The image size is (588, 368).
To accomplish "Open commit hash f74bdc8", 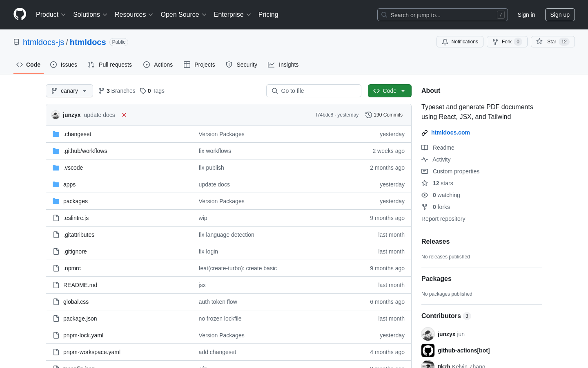I will 324,115.
